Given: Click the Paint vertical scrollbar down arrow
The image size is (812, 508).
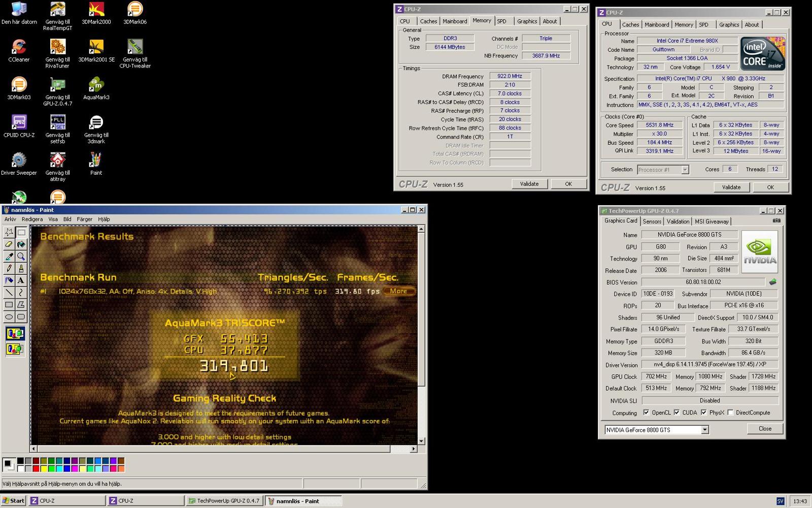Looking at the screenshot, I should 421,441.
